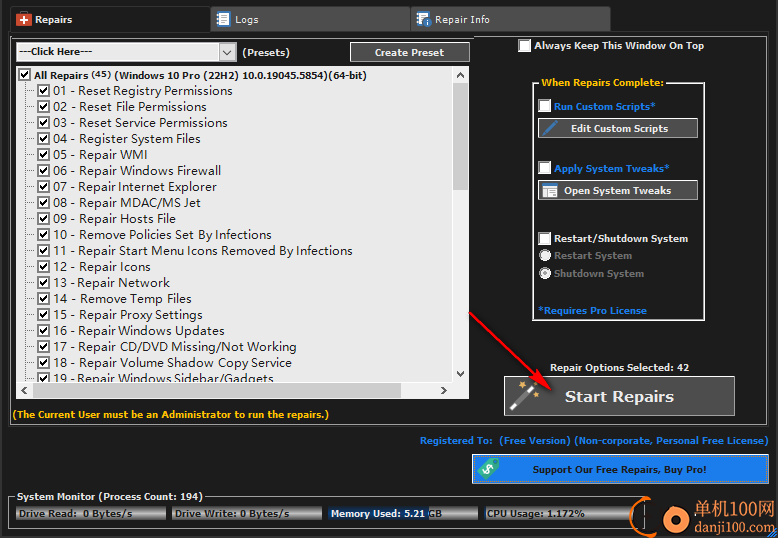Uncheck 12 - Repair Icons checkbox
The height and width of the screenshot is (538, 778).
[44, 267]
